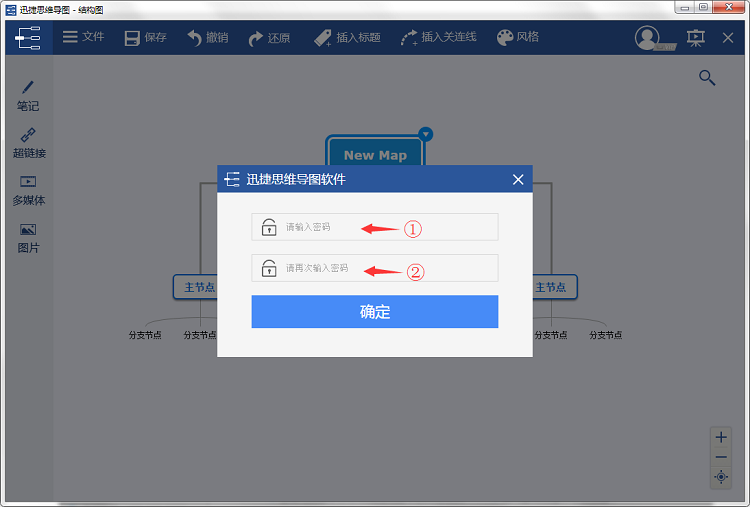The height and width of the screenshot is (507, 750).
Task: Open the 风格 style palette
Action: pyautogui.click(x=518, y=37)
